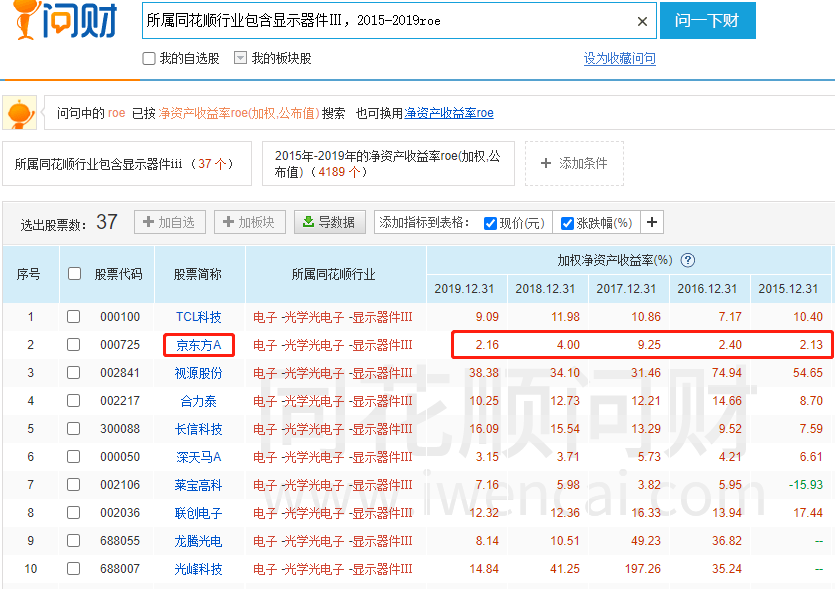Uncheck the 涨跌幅(%) indicator checkbox
Image resolution: width=835 pixels, height=589 pixels.
click(567, 223)
